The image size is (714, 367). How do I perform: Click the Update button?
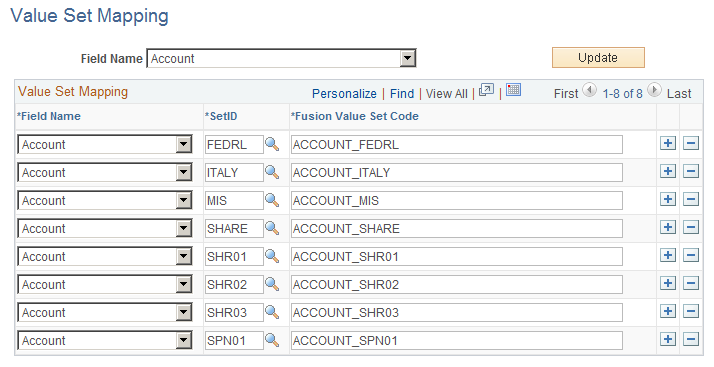point(598,57)
